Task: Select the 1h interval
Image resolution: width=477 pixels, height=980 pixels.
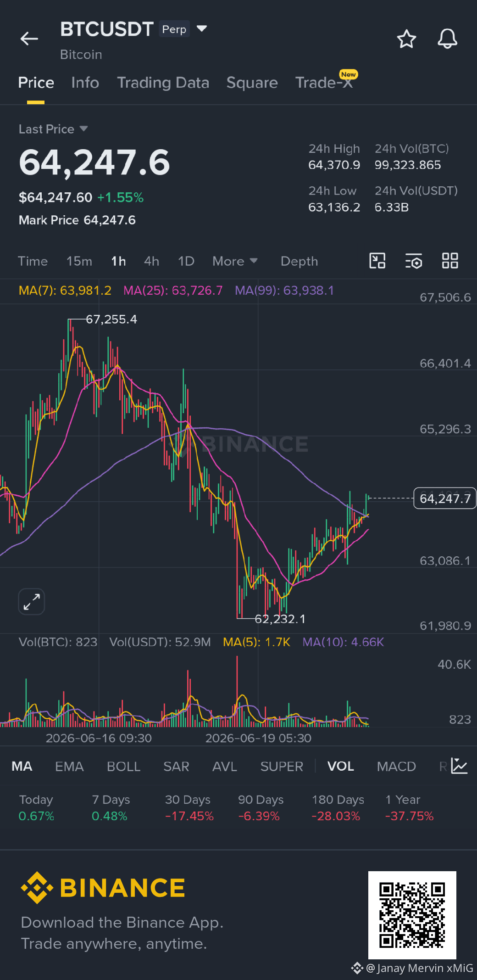Action: pyautogui.click(x=118, y=261)
